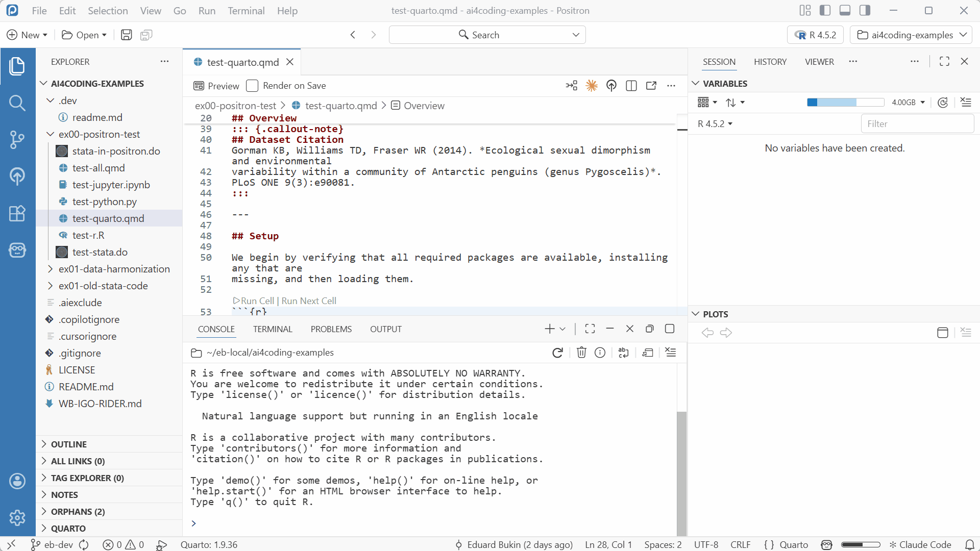Image resolution: width=980 pixels, height=551 pixels.
Task: Open the Explorer view in activity bar
Action: [17, 66]
